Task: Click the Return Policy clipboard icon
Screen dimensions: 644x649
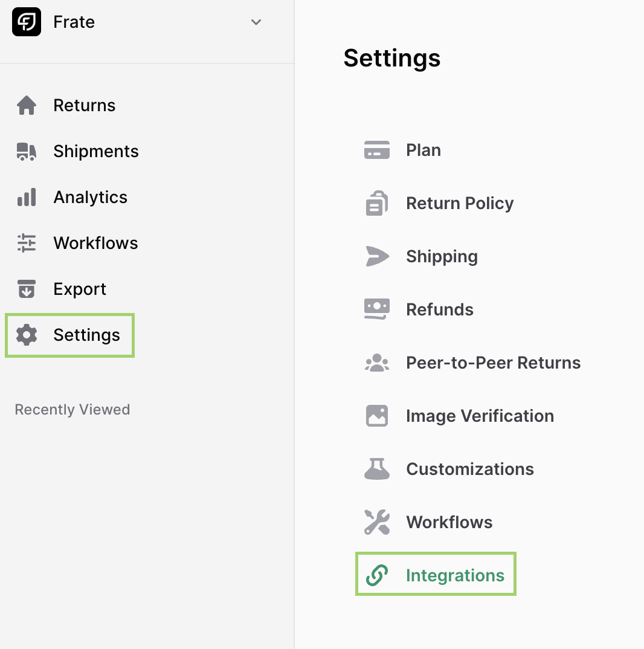Action: pos(377,203)
